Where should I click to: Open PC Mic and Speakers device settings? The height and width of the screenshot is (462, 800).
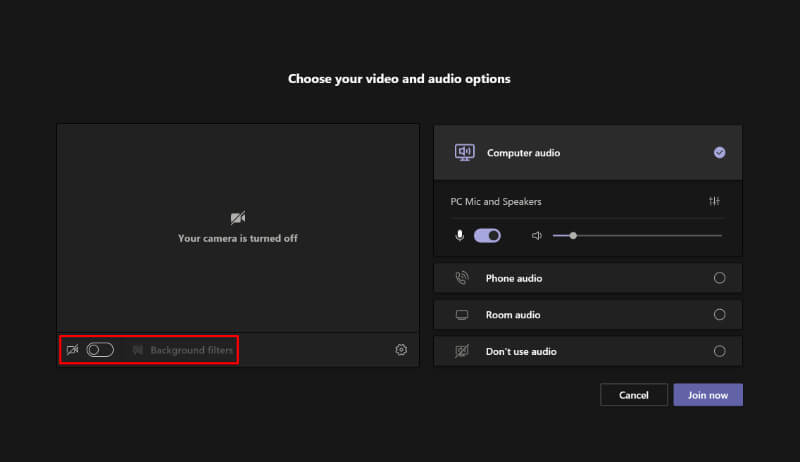coord(714,201)
